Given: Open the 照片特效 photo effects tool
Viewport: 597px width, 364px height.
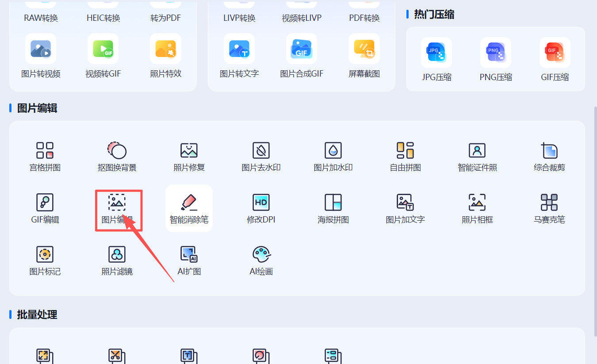Looking at the screenshot, I should point(166,56).
